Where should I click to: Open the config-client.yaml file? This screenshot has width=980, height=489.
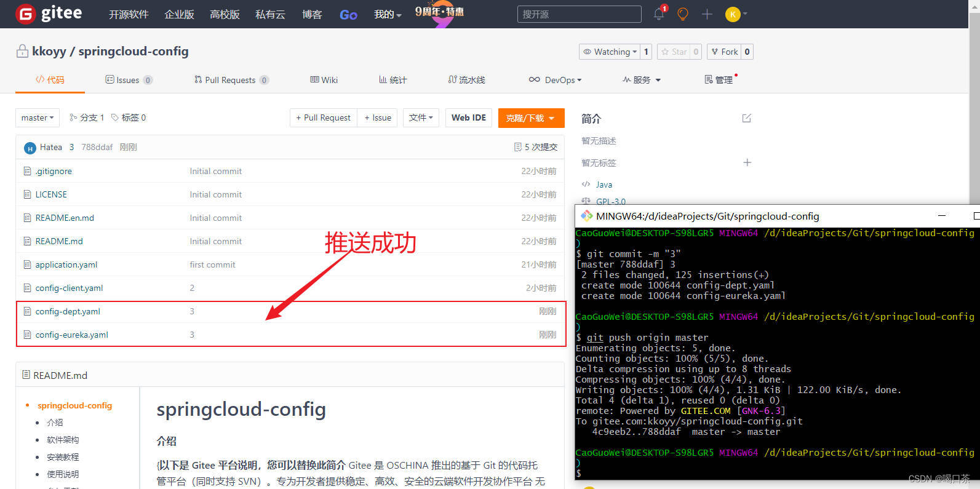click(69, 288)
